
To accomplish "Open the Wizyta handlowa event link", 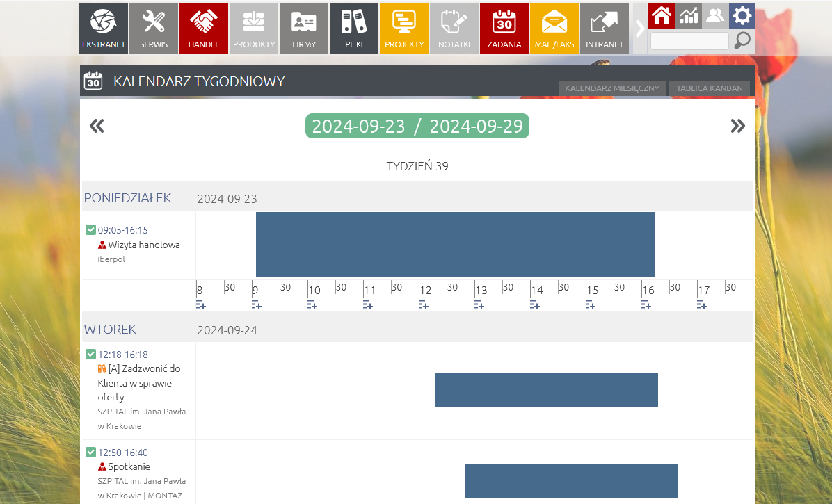I will (x=143, y=245).
